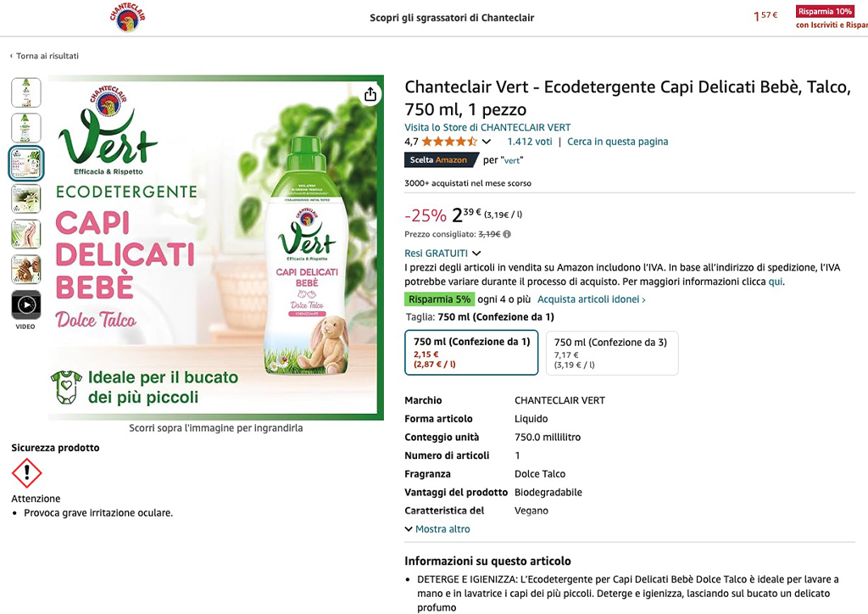Choose the 750 ml Confezione da 3 option
The height and width of the screenshot is (614, 868).
[612, 354]
